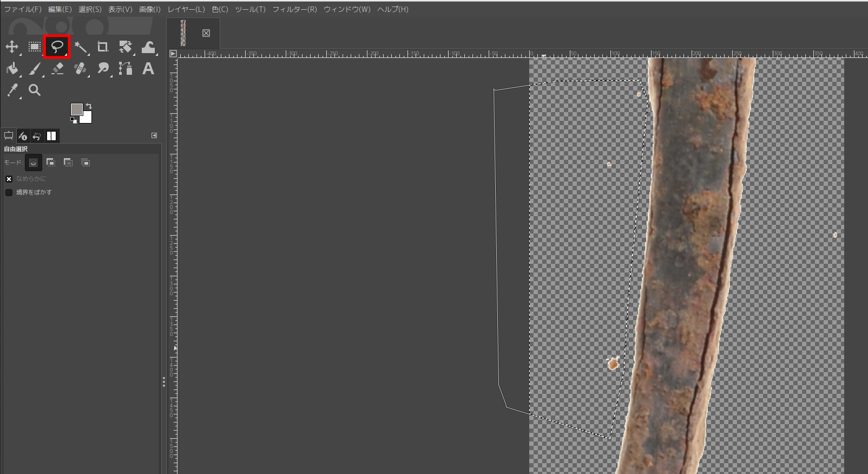Viewport: 868px width, 474px height.
Task: Select the Eraser tool
Action: coord(57,69)
